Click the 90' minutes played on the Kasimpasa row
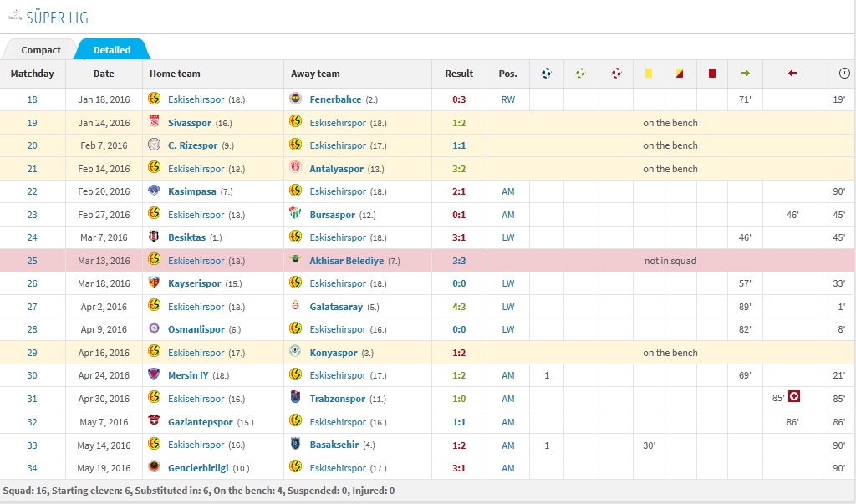This screenshot has height=504, width=856. point(838,191)
